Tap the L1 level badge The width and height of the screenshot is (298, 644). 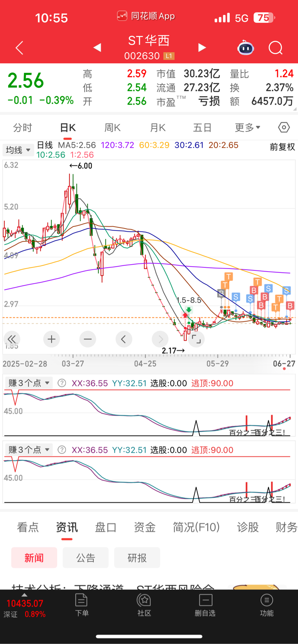click(x=169, y=56)
